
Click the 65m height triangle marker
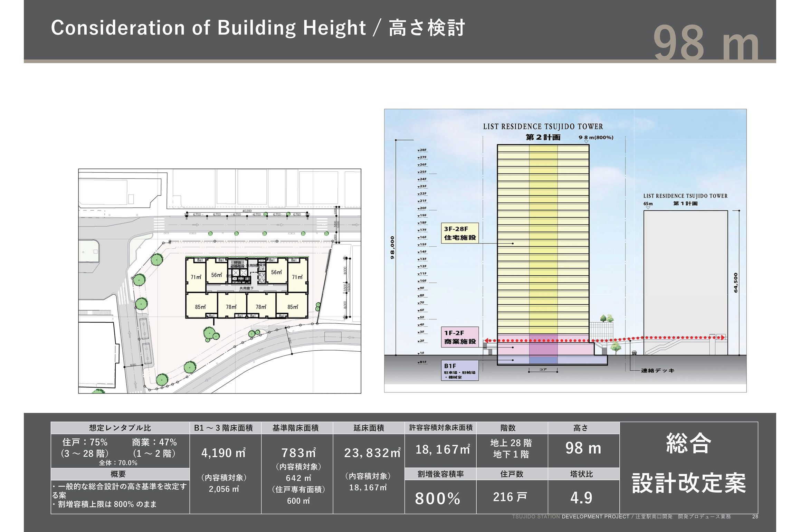coord(648,208)
